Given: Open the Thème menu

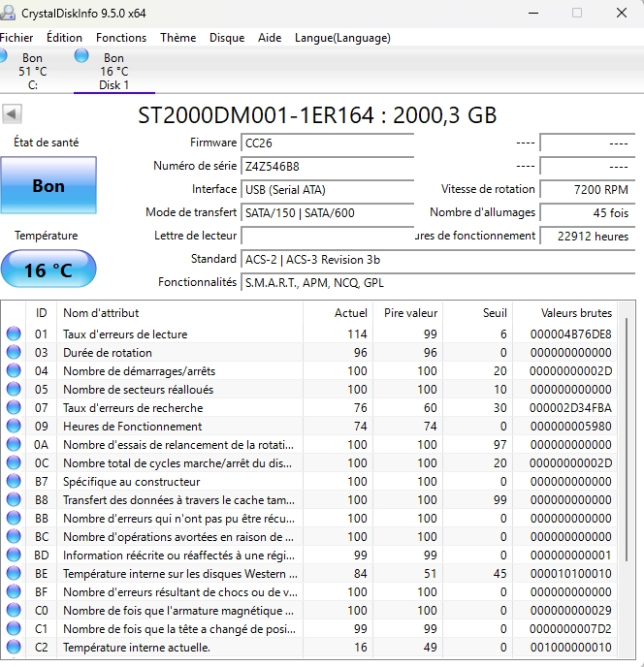Looking at the screenshot, I should 177,38.
